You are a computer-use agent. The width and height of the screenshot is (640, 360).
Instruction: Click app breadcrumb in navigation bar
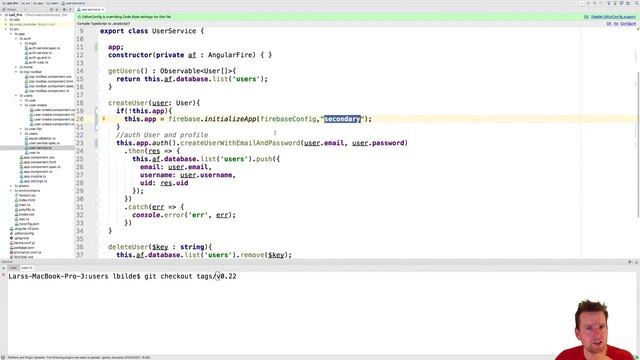(38, 3)
